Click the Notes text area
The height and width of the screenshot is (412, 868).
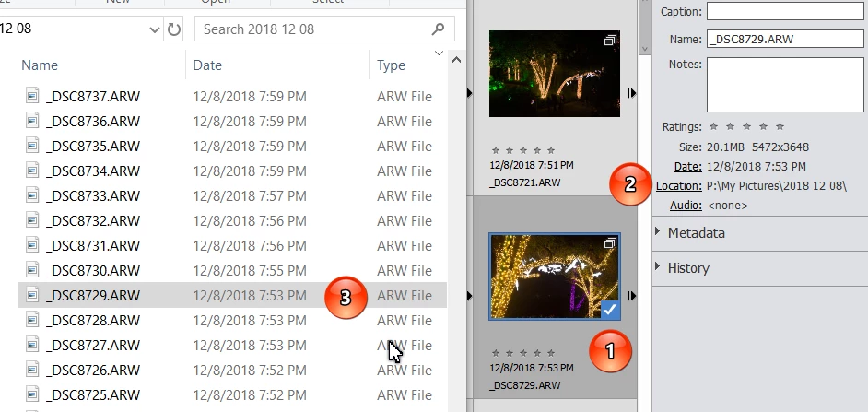785,85
